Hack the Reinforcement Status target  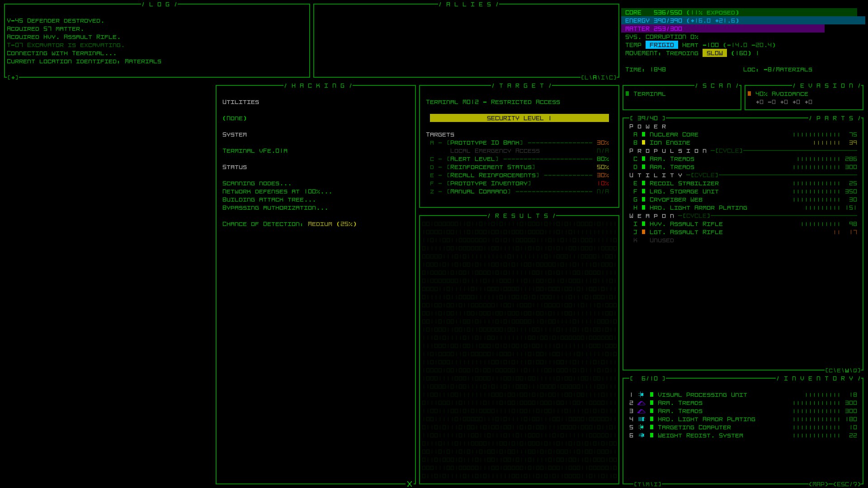point(519,167)
